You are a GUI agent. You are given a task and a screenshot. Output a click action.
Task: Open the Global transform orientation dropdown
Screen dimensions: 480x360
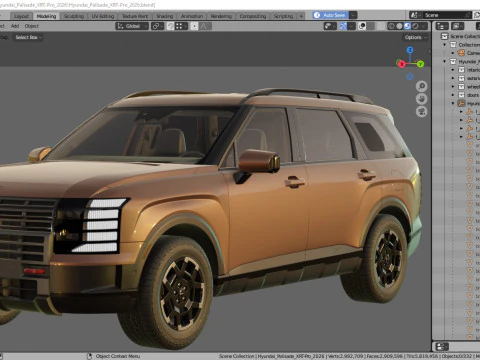[x=132, y=26]
